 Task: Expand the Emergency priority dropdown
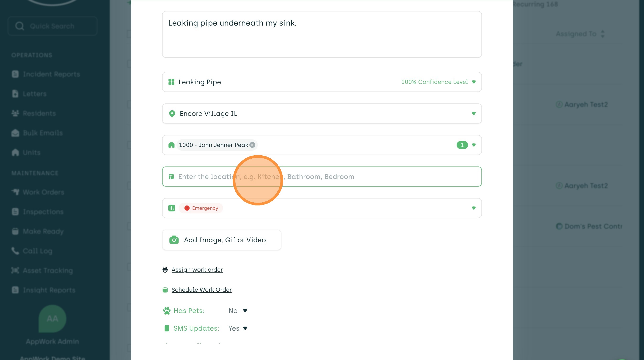[x=474, y=208]
